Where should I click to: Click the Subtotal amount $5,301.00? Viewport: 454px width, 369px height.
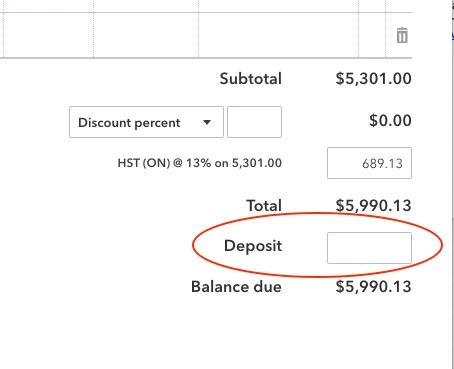click(373, 79)
